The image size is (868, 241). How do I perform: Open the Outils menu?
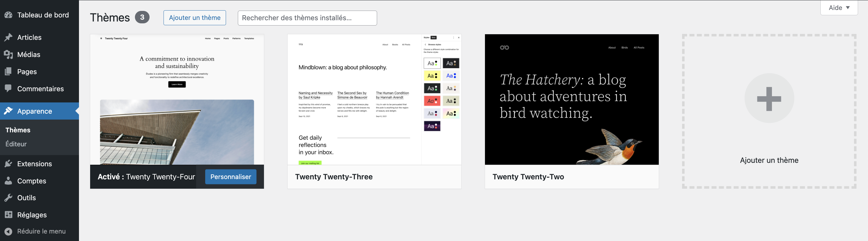click(39, 198)
